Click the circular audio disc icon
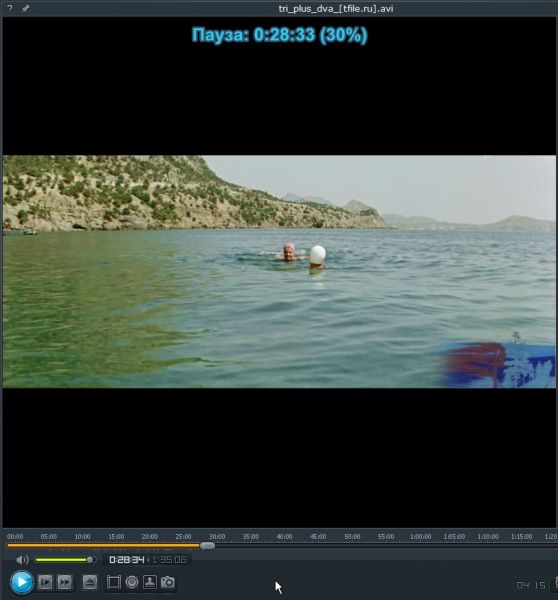Screen dimensions: 558x600 (132, 582)
